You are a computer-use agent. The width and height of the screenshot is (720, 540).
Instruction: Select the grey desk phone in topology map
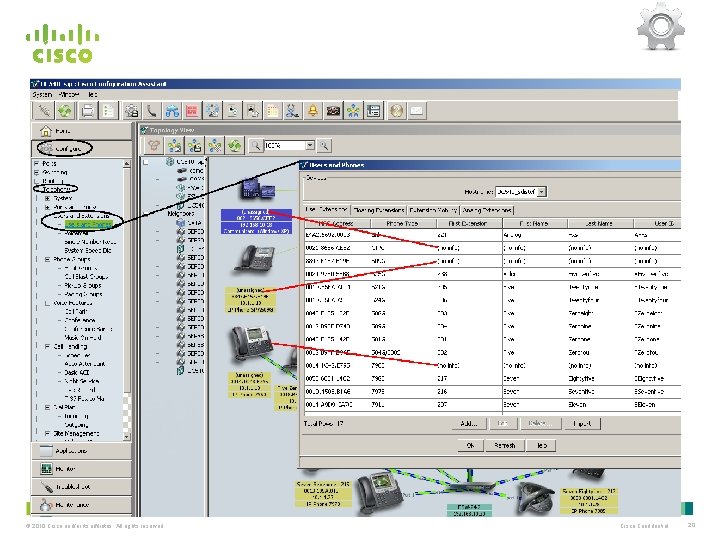click(255, 259)
